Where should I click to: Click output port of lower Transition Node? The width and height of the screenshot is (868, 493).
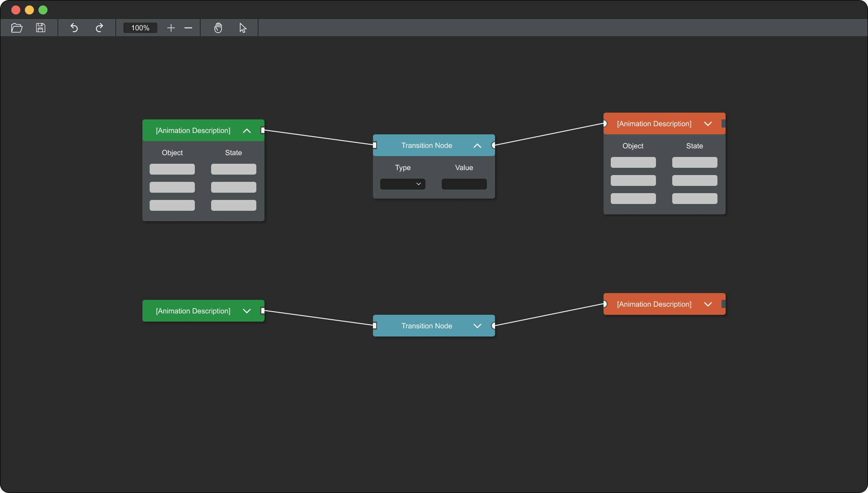[x=494, y=326]
